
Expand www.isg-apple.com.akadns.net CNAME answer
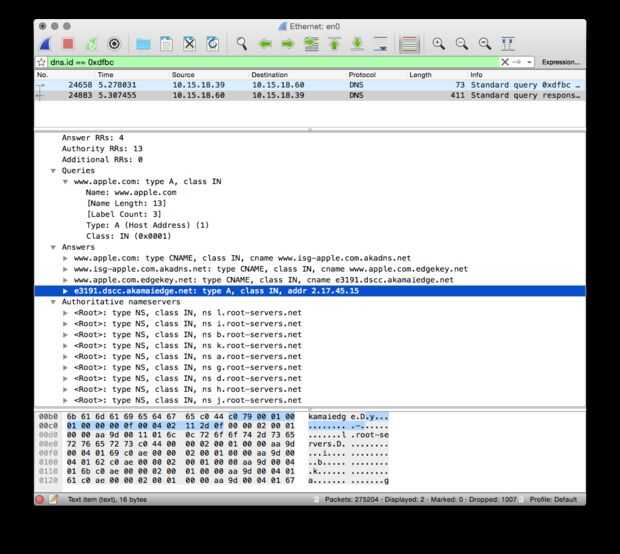click(65, 269)
